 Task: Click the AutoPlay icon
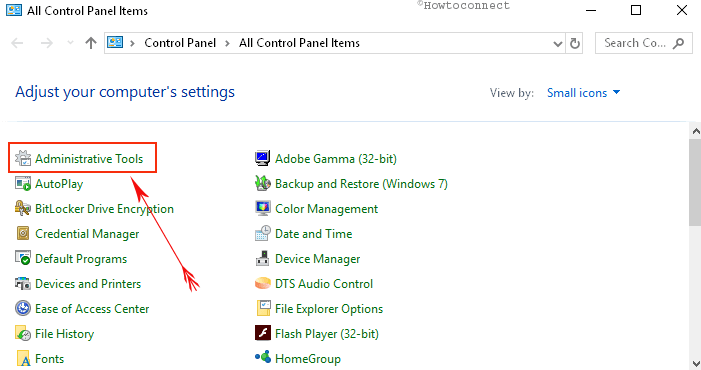(23, 184)
